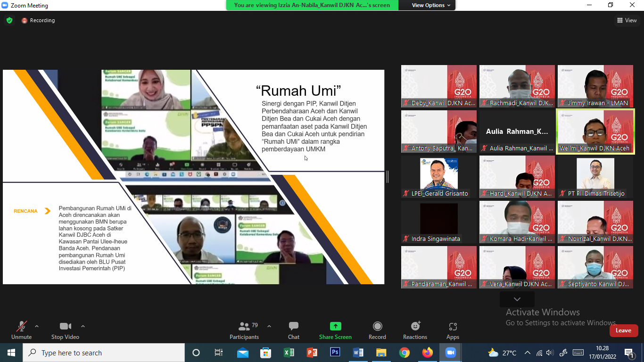Open the View layout menu
This screenshot has width=644, height=362.
[x=627, y=20]
